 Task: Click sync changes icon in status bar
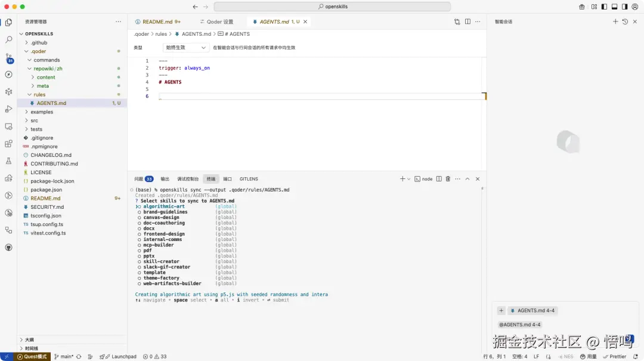pos(79,356)
